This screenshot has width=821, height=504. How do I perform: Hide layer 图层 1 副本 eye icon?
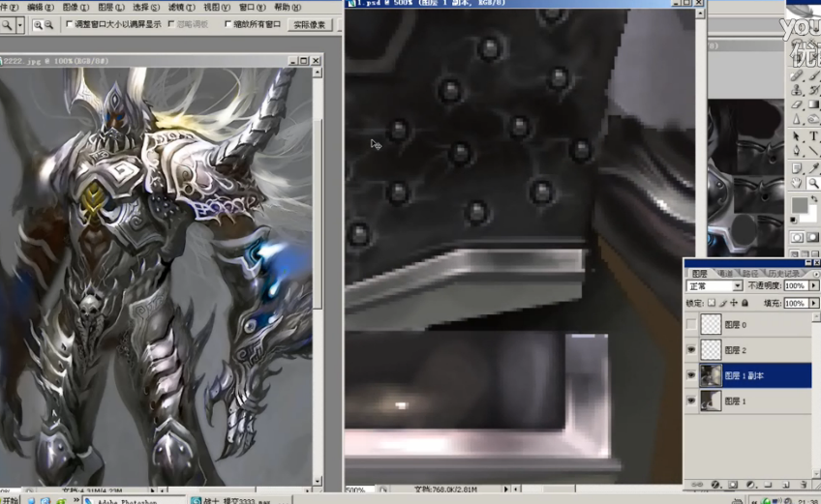click(691, 375)
